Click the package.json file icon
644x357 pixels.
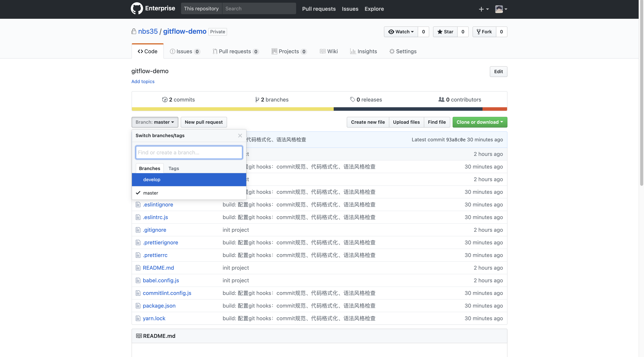[138, 305]
